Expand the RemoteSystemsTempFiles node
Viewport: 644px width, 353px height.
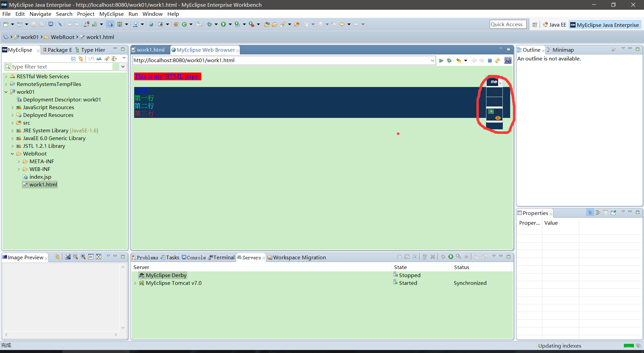pyautogui.click(x=6, y=84)
